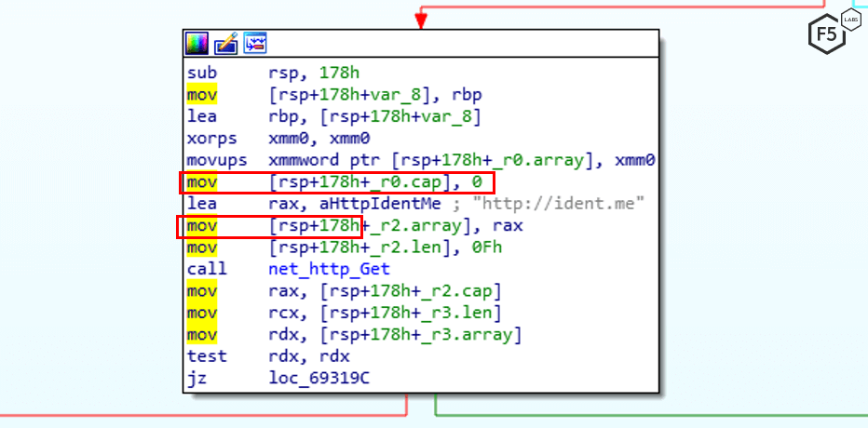Image resolution: width=868 pixels, height=428 pixels.
Task: Click the _r2.array operand
Action: 402,226
